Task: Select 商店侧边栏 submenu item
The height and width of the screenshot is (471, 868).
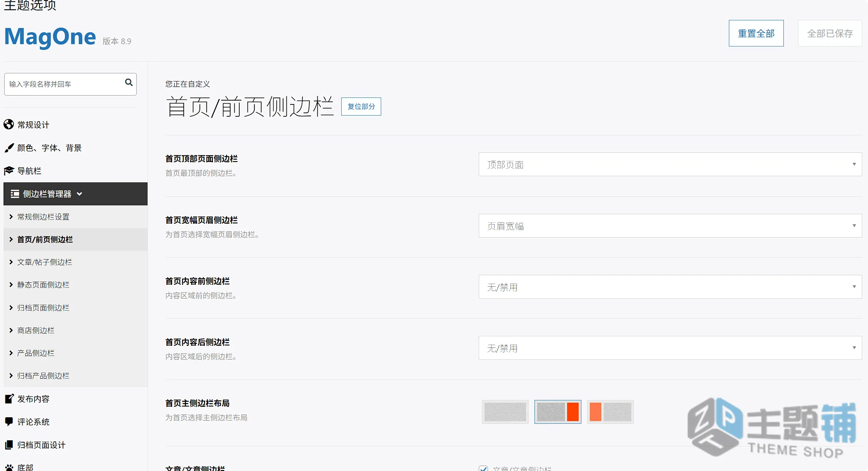Action: [75, 330]
